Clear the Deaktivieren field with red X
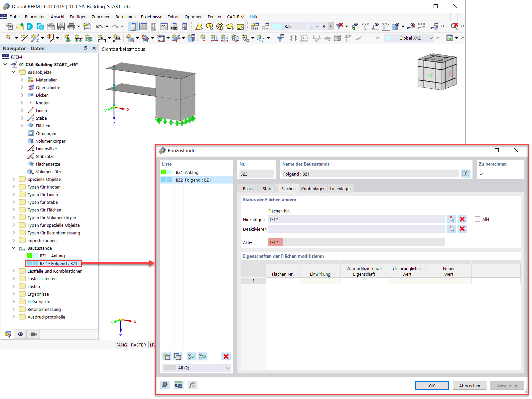The height and width of the screenshot is (399, 532). coord(462,229)
